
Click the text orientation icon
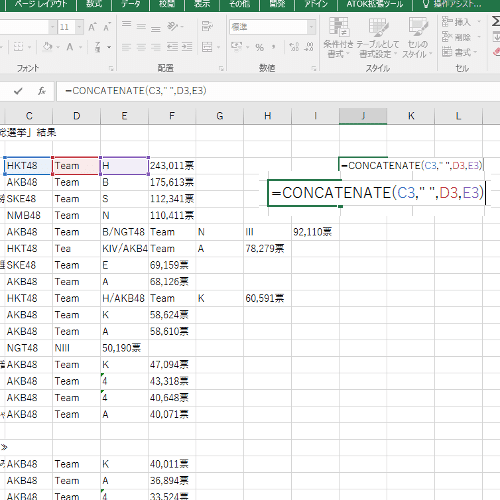coord(172,26)
